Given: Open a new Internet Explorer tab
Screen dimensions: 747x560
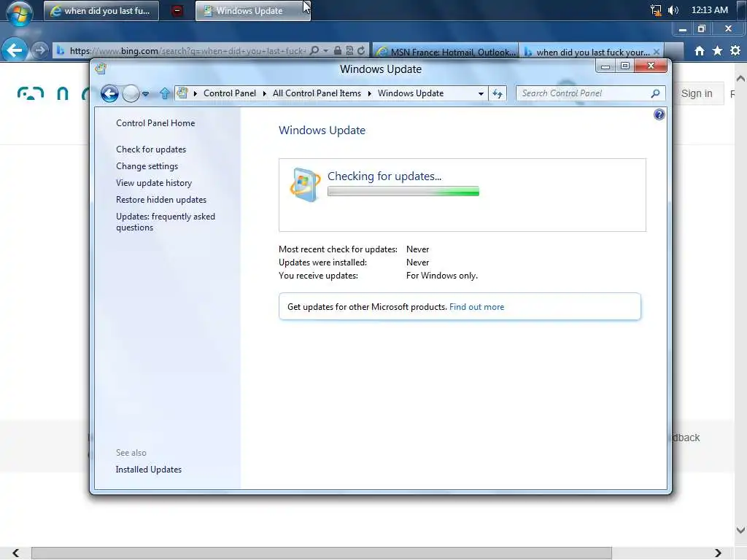Looking at the screenshot, I should tap(673, 51).
